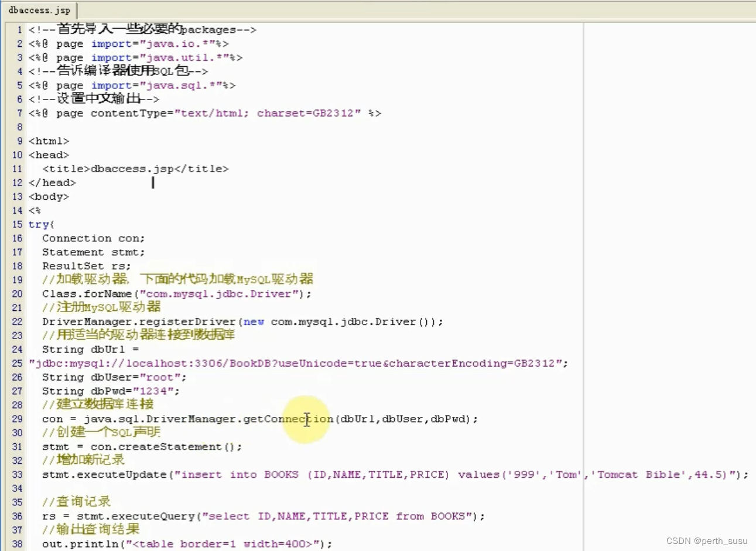Image resolution: width=756 pixels, height=551 pixels.
Task: Click the comment on line 19 about MySQL driver
Action: (x=177, y=279)
